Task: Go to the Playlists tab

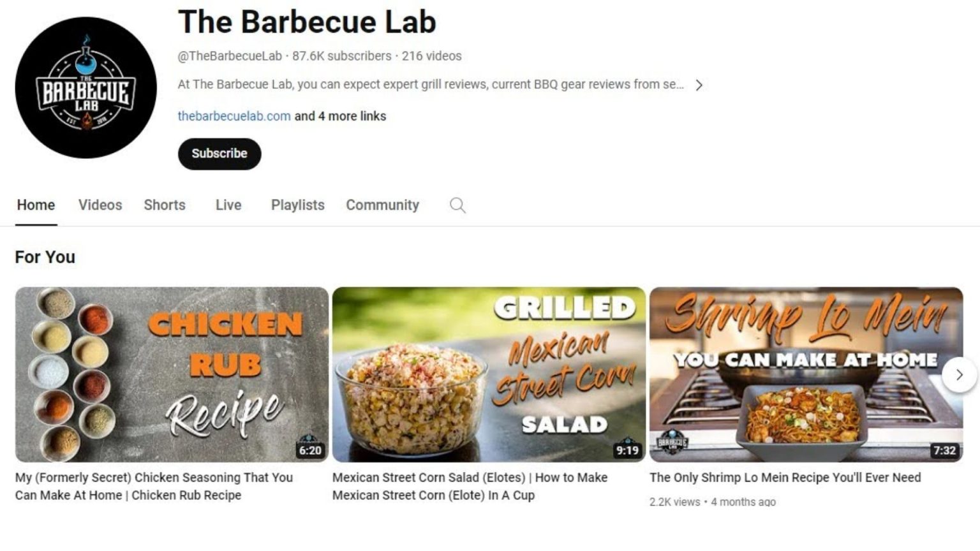Action: (x=298, y=205)
